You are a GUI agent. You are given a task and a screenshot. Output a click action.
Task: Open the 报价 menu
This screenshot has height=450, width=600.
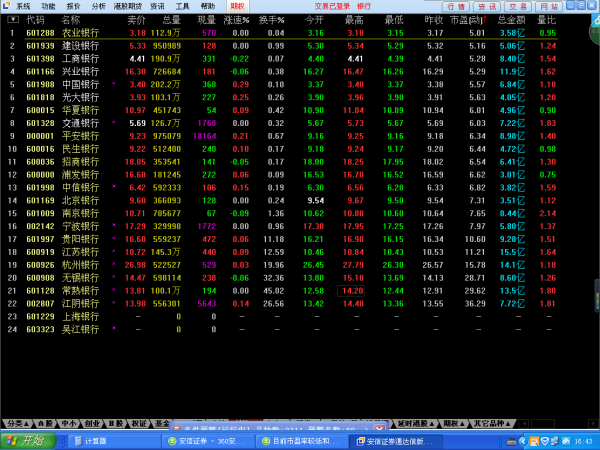click(73, 6)
